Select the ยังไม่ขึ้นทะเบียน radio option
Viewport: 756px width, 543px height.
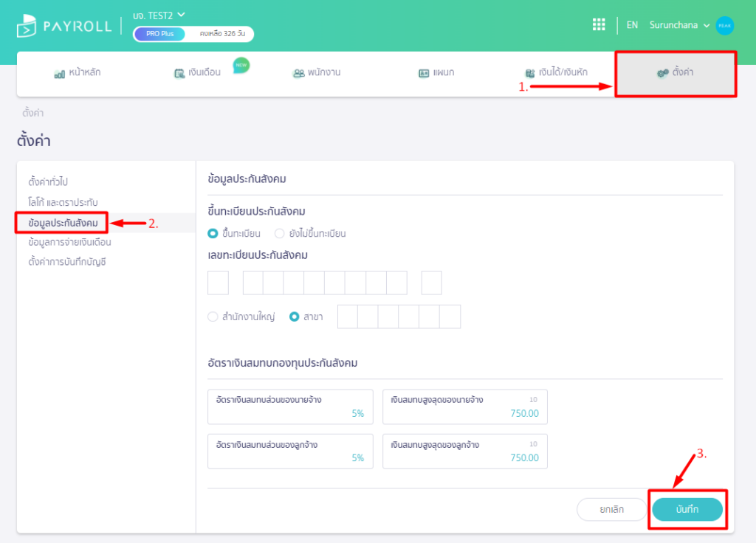pos(279,234)
